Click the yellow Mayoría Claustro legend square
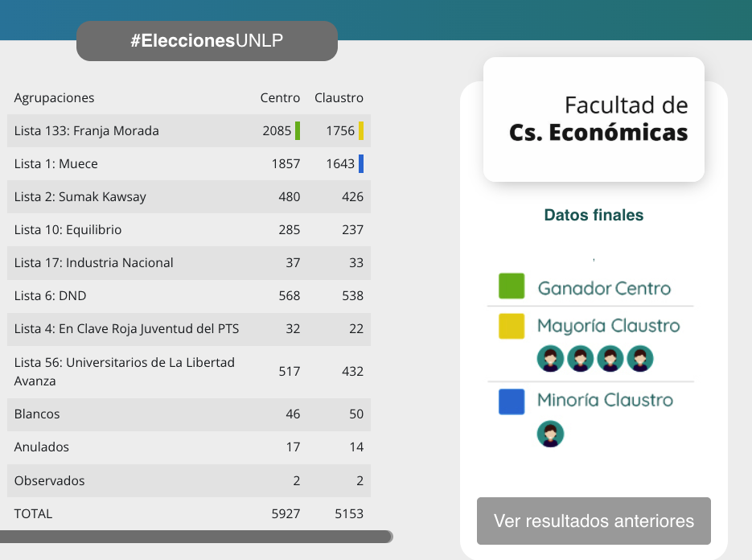The image size is (752, 560). [512, 326]
